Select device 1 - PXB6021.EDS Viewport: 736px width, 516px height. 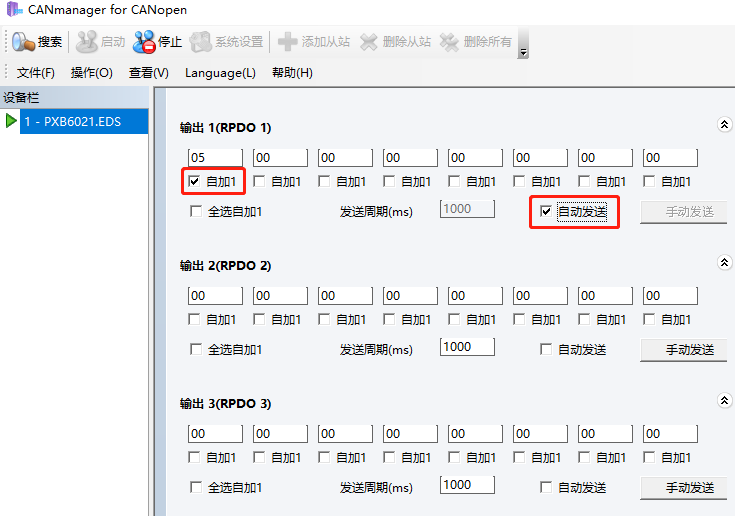coord(84,122)
